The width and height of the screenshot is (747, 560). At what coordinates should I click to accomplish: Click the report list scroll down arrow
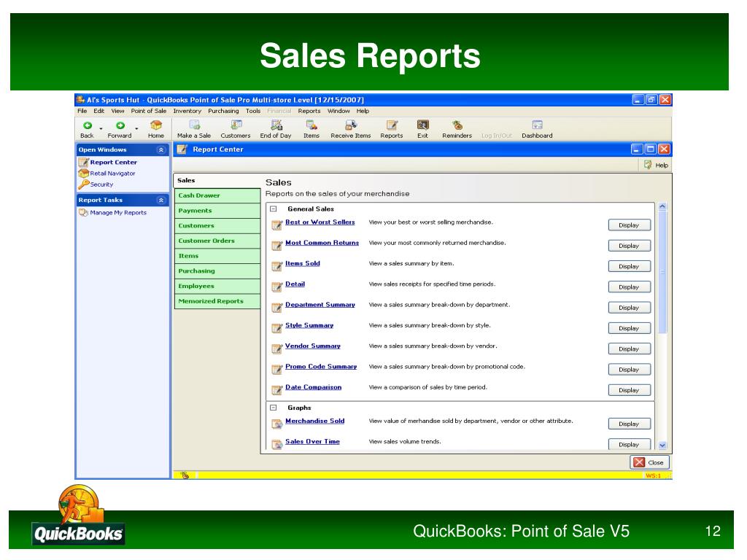(662, 446)
